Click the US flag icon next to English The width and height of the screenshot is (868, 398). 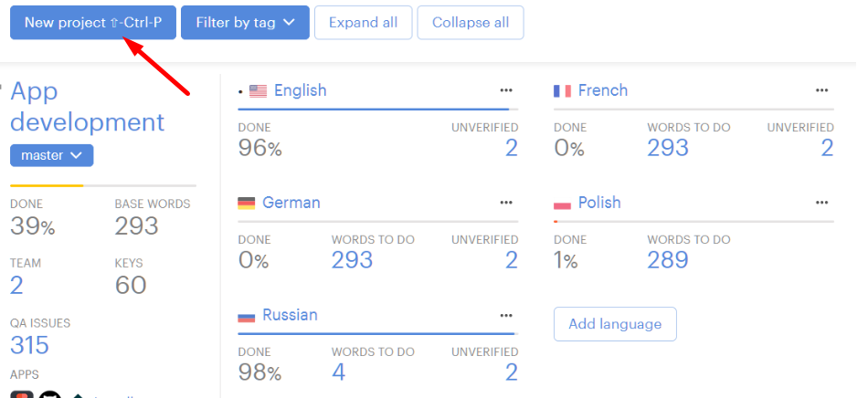click(x=258, y=91)
